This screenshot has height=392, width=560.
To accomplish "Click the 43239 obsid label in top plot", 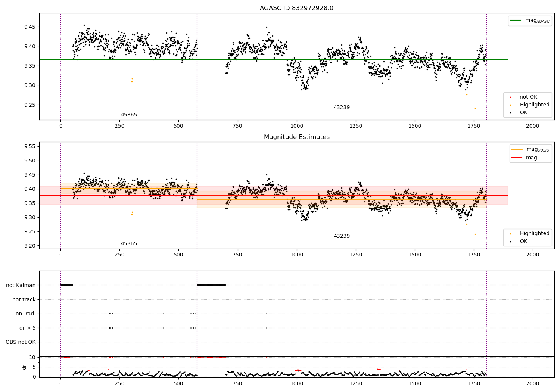I will tap(342, 108).
